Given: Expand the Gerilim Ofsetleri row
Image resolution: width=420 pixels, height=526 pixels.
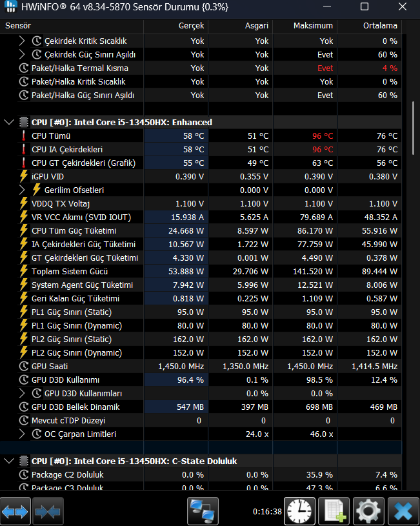Looking at the screenshot, I should (22, 190).
